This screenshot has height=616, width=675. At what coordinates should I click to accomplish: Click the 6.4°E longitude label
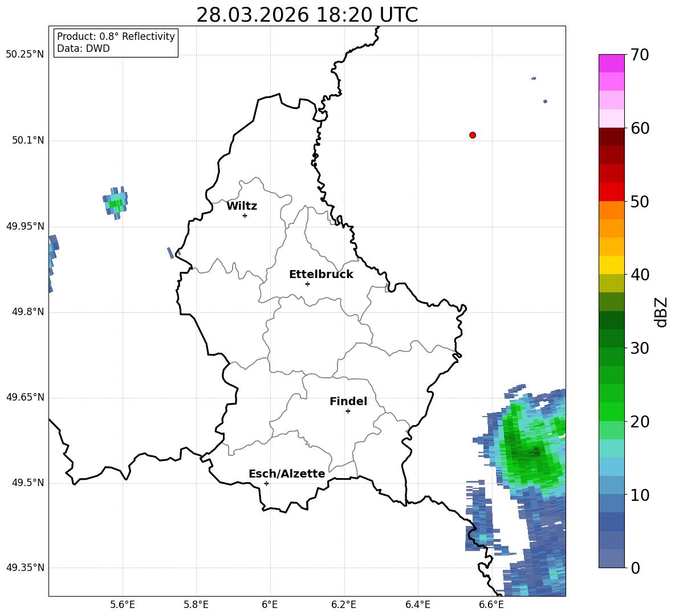coord(417,605)
